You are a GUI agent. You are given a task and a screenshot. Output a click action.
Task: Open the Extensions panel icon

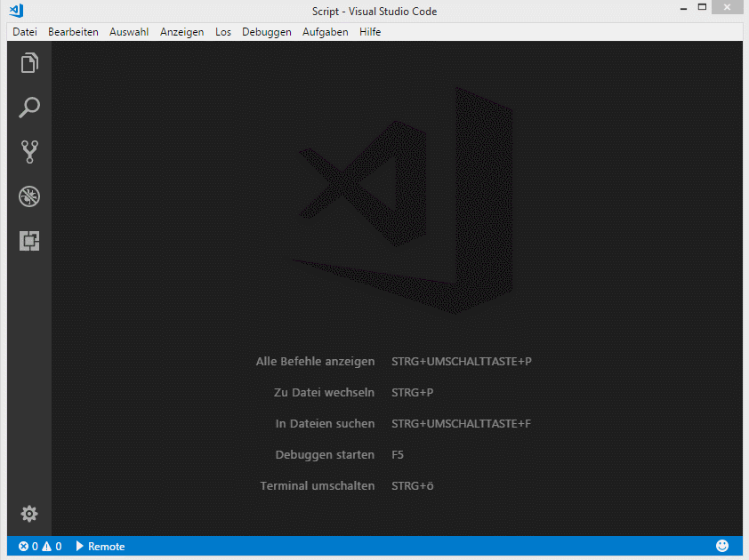pos(29,241)
